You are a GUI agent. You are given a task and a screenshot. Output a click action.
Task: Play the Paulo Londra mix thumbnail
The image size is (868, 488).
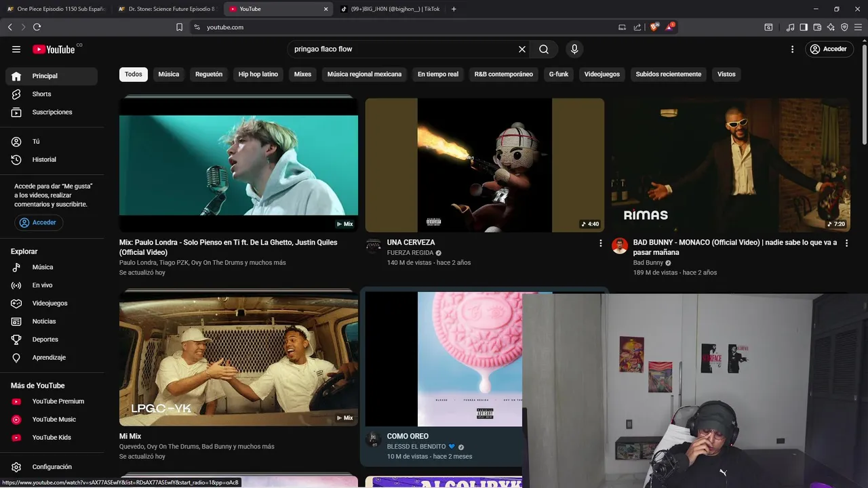pyautogui.click(x=239, y=165)
